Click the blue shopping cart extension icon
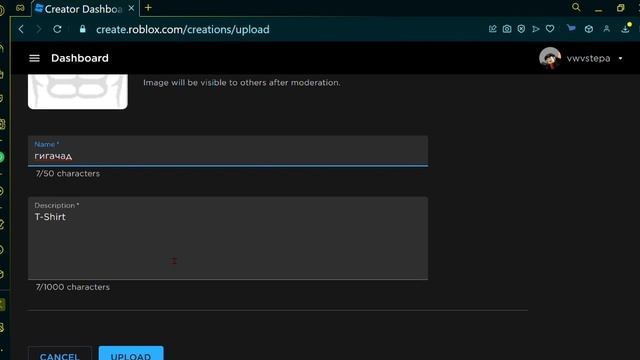The height and width of the screenshot is (360, 640). tap(571, 28)
